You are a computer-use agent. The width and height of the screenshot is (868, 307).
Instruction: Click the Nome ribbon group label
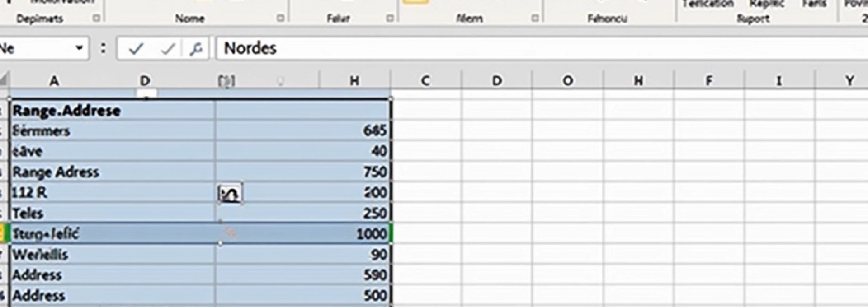pos(190,19)
